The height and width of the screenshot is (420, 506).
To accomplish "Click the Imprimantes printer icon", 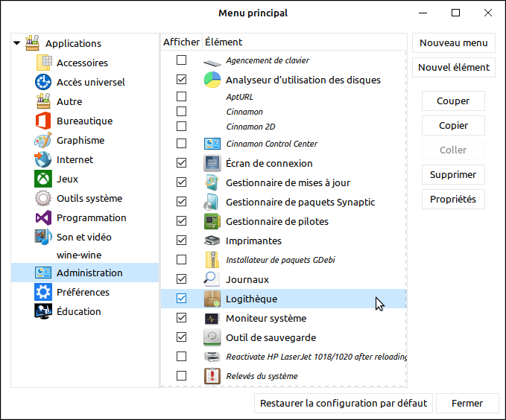I will pyautogui.click(x=212, y=241).
